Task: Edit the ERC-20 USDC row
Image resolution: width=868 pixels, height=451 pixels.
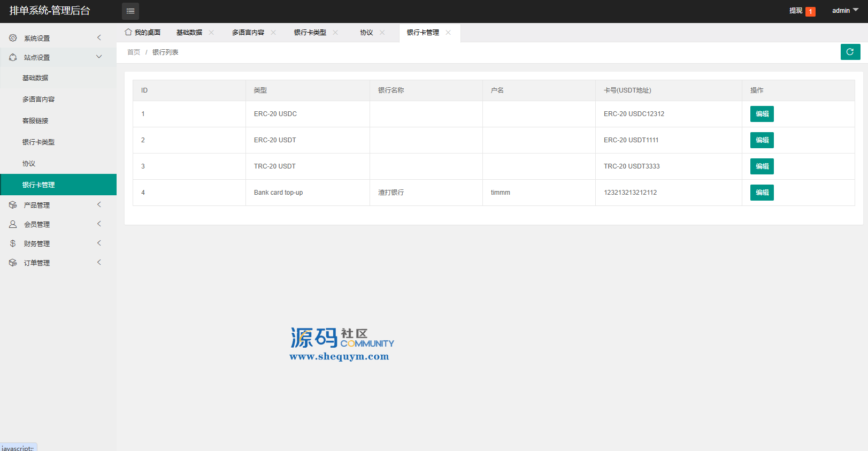Action: (762, 114)
